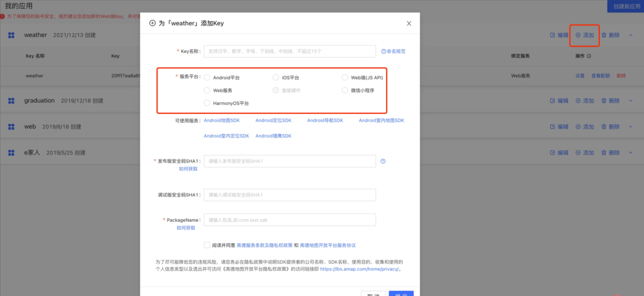This screenshot has height=296, width=644.
Task: Click 删除 for the graduation app
Action: click(x=610, y=101)
